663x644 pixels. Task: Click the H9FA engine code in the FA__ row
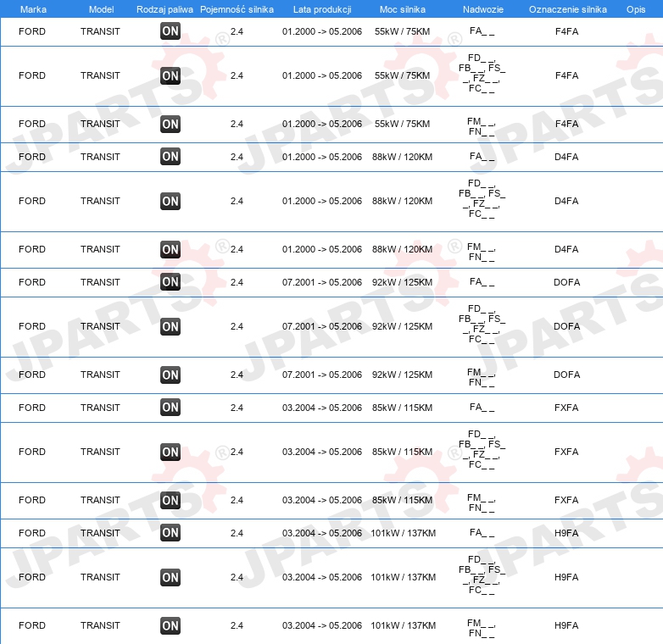click(566, 533)
